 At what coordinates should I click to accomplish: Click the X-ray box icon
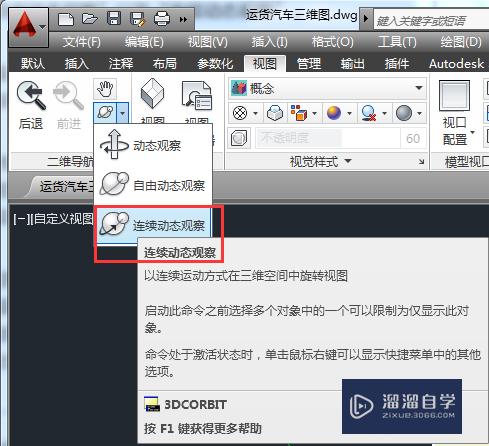[275, 113]
